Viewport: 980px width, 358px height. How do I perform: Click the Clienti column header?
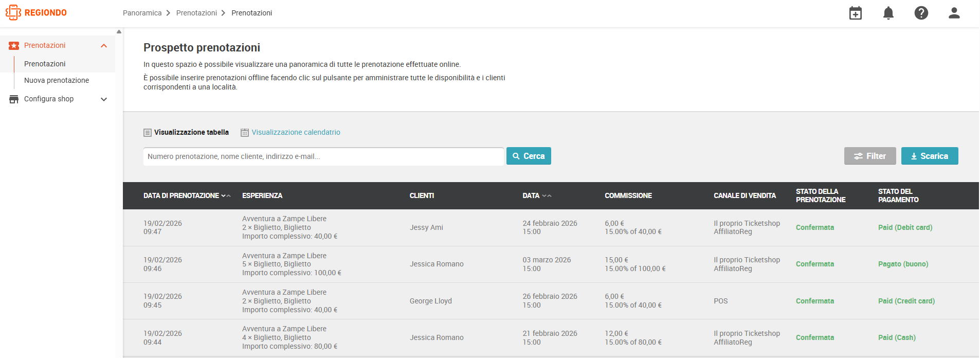click(x=422, y=195)
